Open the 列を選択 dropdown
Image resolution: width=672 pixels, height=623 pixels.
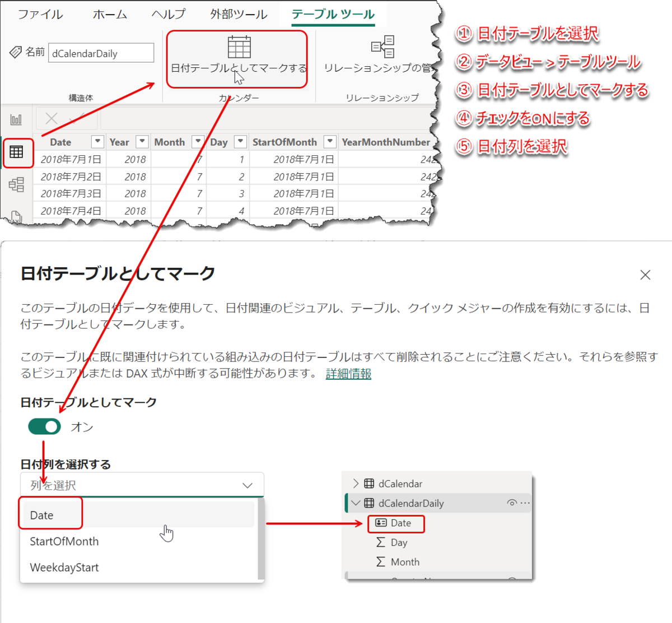[x=142, y=485]
